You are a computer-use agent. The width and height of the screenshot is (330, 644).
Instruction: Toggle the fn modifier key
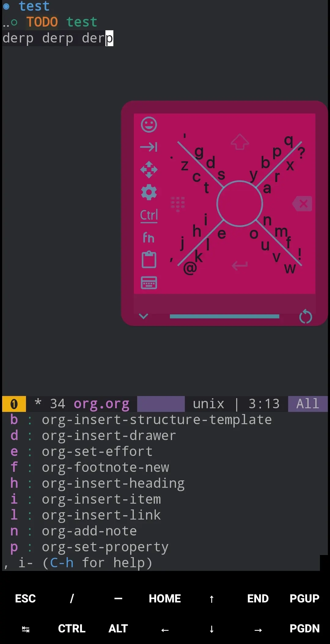pyautogui.click(x=149, y=238)
